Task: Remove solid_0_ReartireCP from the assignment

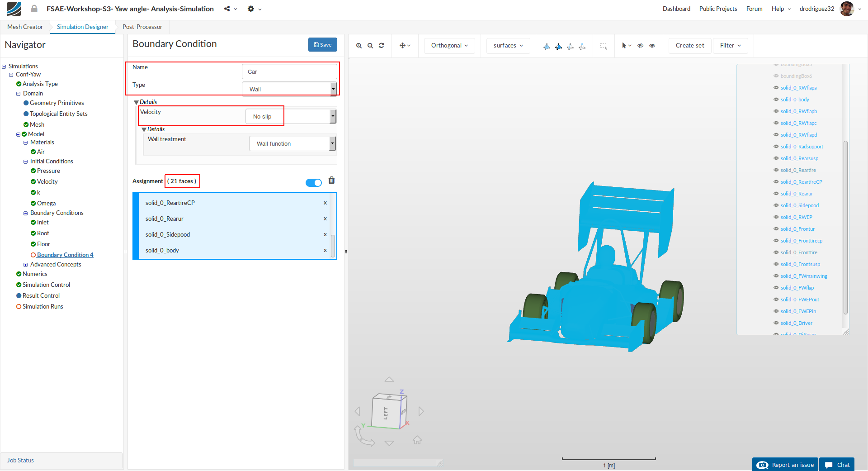Action: (x=325, y=203)
